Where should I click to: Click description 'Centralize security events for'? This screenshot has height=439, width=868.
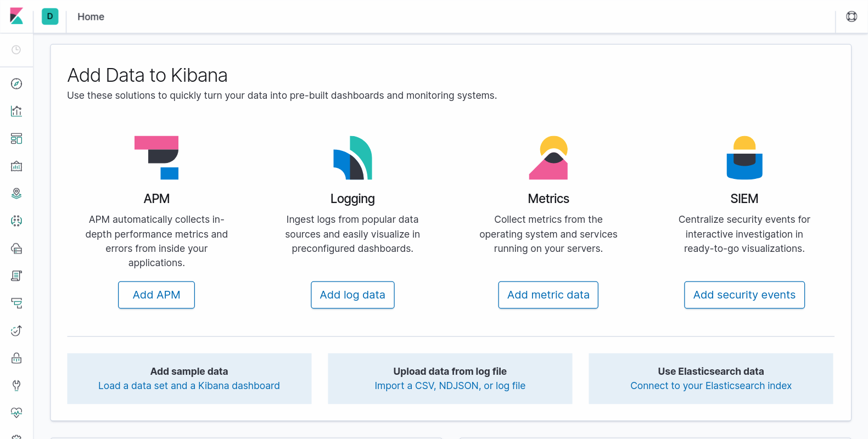point(744,234)
